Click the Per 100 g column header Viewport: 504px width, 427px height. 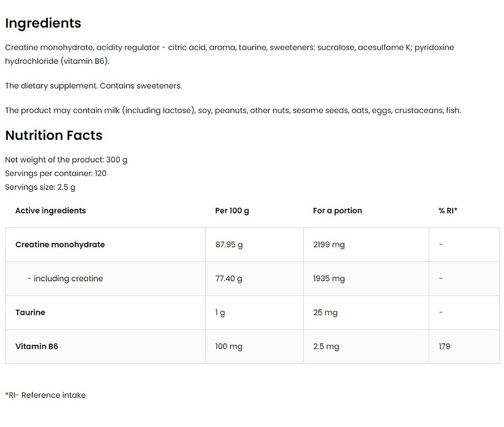coord(232,211)
